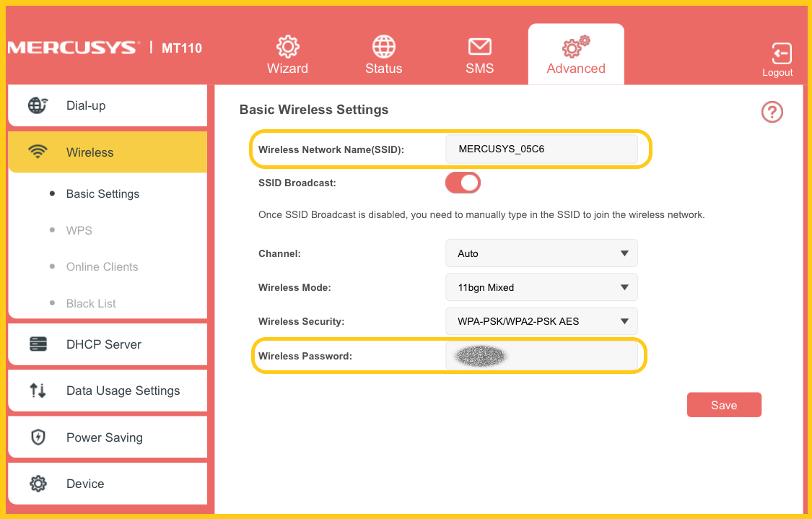Open the Wizard gear icon
The height and width of the screenshot is (519, 812).
[287, 47]
